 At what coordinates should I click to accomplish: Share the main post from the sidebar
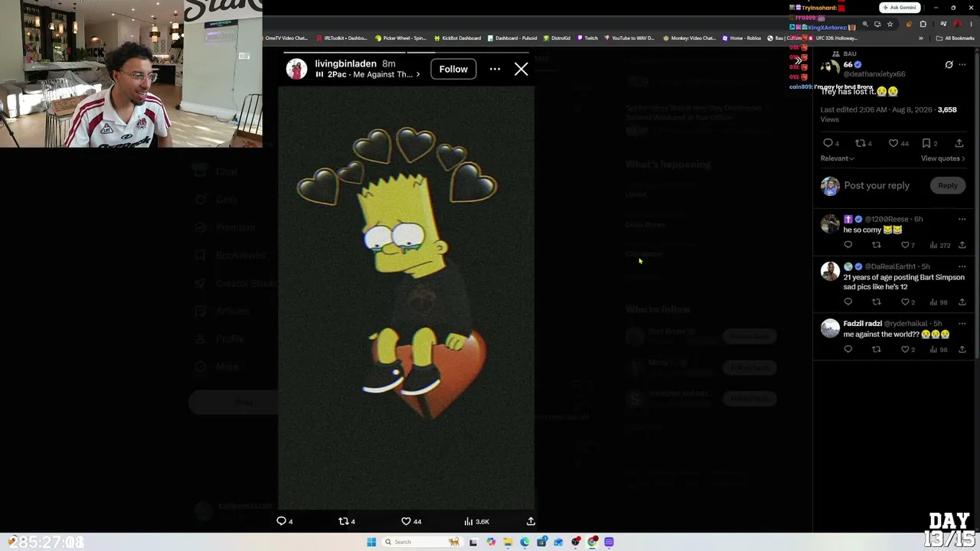(x=959, y=143)
